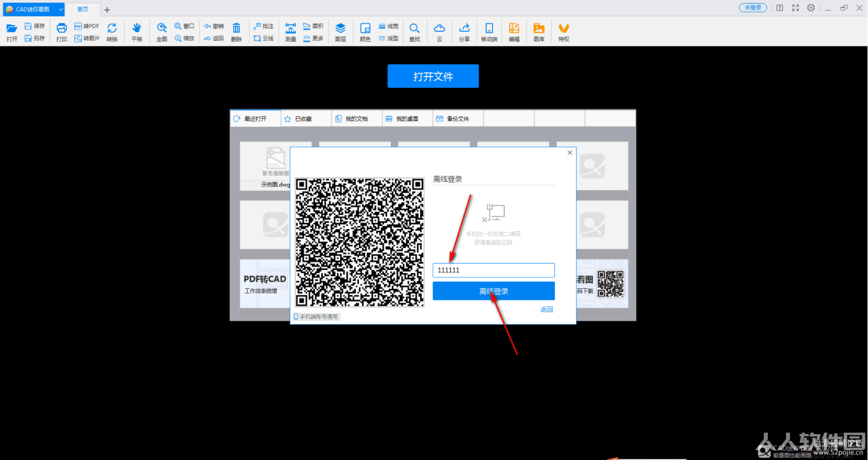Image resolution: width=868 pixels, height=460 pixels.
Task: Click the 窗口 window zoom icon
Action: 185,26
